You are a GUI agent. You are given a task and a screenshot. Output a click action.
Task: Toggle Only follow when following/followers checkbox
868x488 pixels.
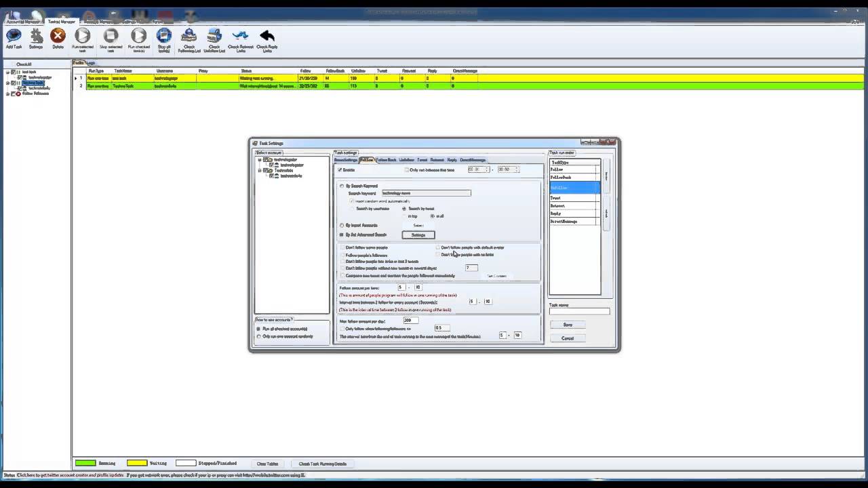pyautogui.click(x=342, y=329)
